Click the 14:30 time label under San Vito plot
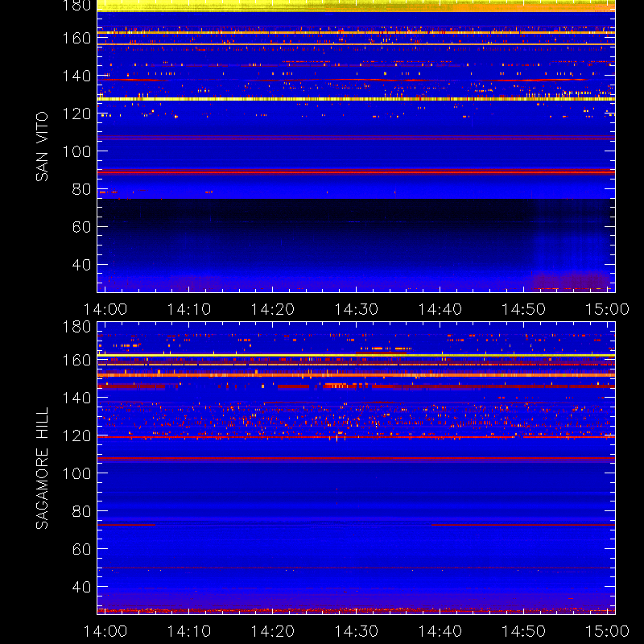This screenshot has width=644, height=644. (x=357, y=309)
